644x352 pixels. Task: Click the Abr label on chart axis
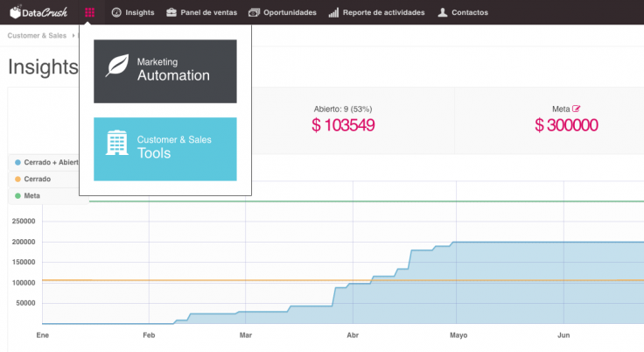[x=353, y=335]
